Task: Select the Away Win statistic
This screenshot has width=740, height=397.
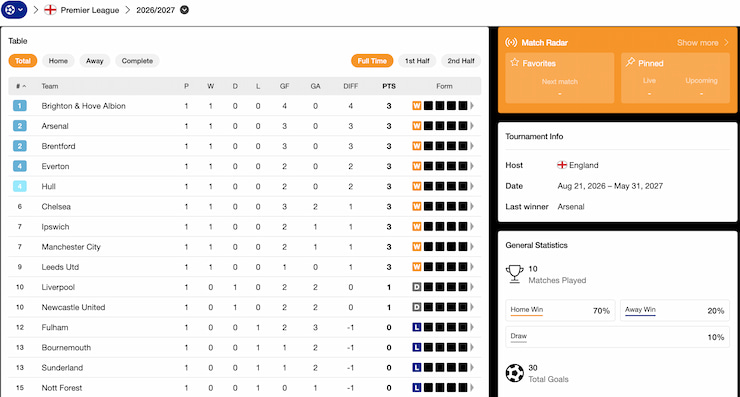Action: click(x=675, y=311)
